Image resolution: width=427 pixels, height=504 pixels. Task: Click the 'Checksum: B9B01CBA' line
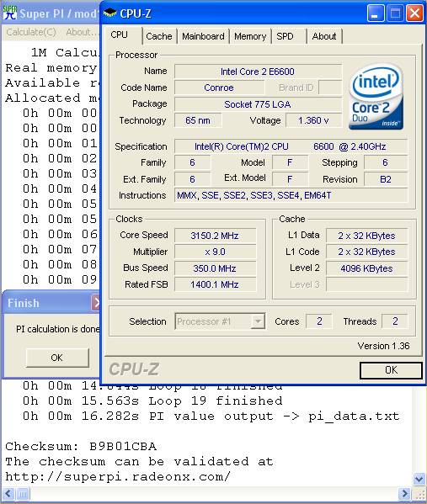pyautogui.click(x=81, y=446)
